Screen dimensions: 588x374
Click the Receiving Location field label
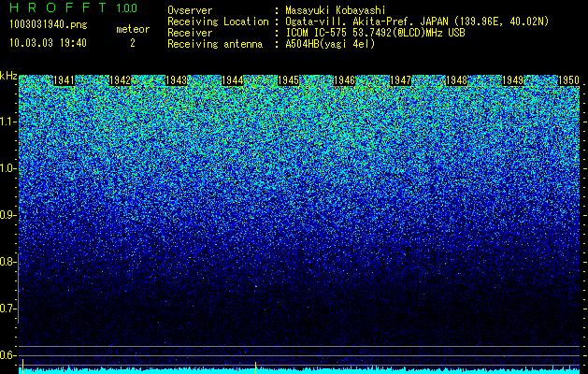tap(218, 22)
